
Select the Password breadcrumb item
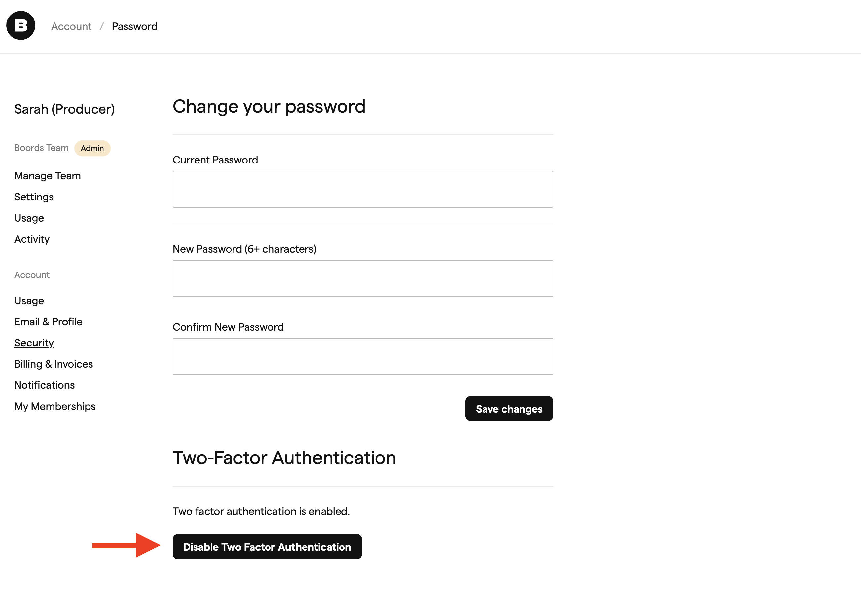point(134,26)
